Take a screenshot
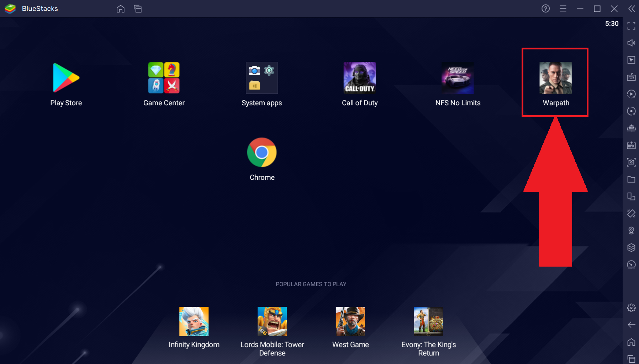 coord(631,162)
